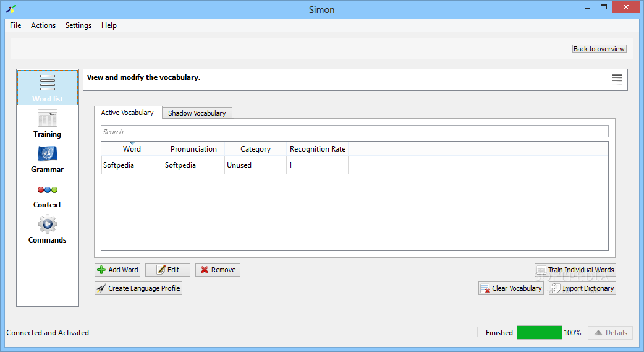
Task: Sort by the Pronunciation column header
Action: [193, 149]
